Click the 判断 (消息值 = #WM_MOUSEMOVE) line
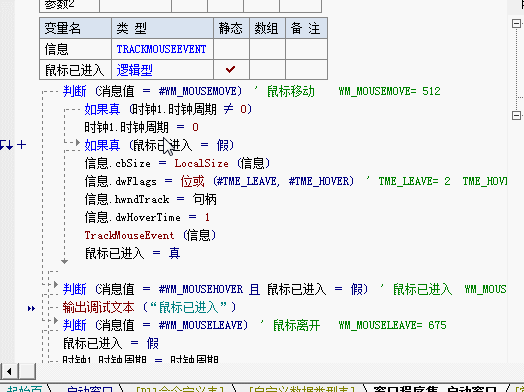Image resolution: width=524 pixels, height=392 pixels. pos(152,91)
